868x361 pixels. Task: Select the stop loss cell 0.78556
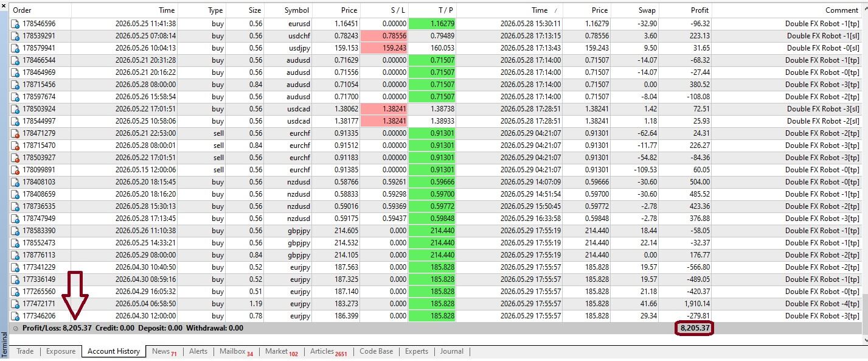[384, 36]
